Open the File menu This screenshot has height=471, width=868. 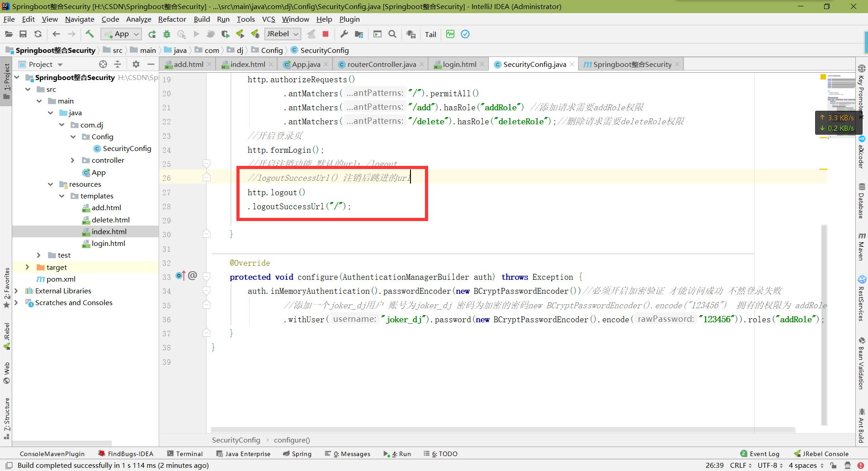click(x=9, y=19)
